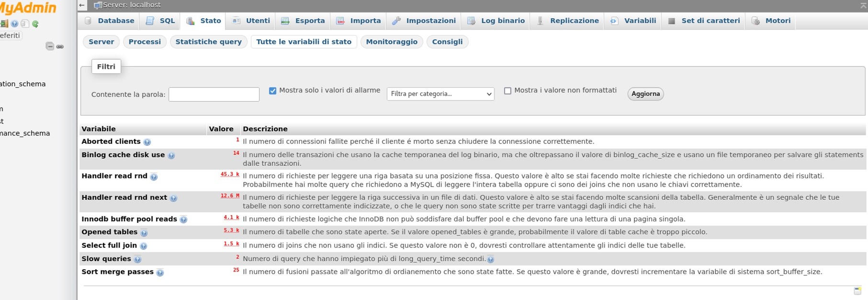Screen dimensions: 868x300
Task: Uncheck Mostra solo i valori di allarme
Action: [x=272, y=91]
